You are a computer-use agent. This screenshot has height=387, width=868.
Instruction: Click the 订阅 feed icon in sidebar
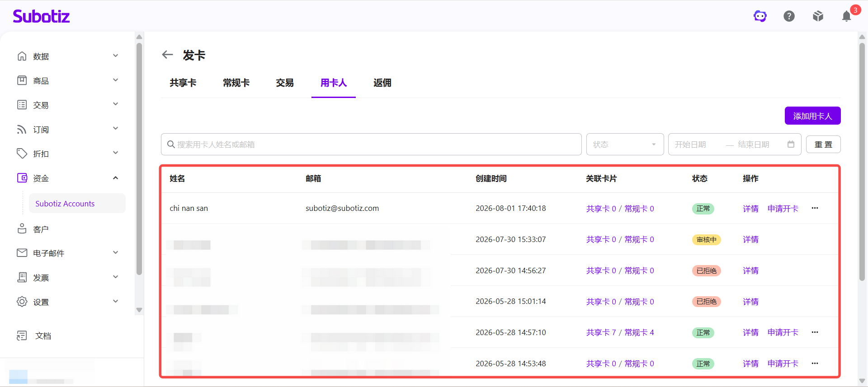click(22, 129)
